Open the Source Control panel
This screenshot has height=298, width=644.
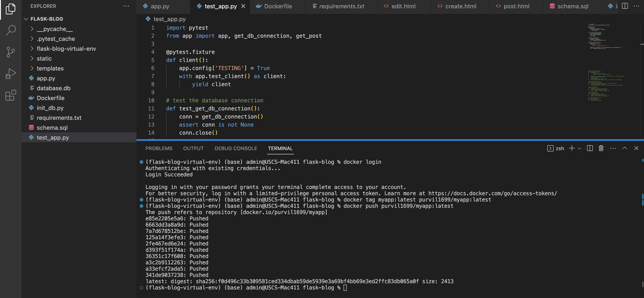pyautogui.click(x=11, y=52)
